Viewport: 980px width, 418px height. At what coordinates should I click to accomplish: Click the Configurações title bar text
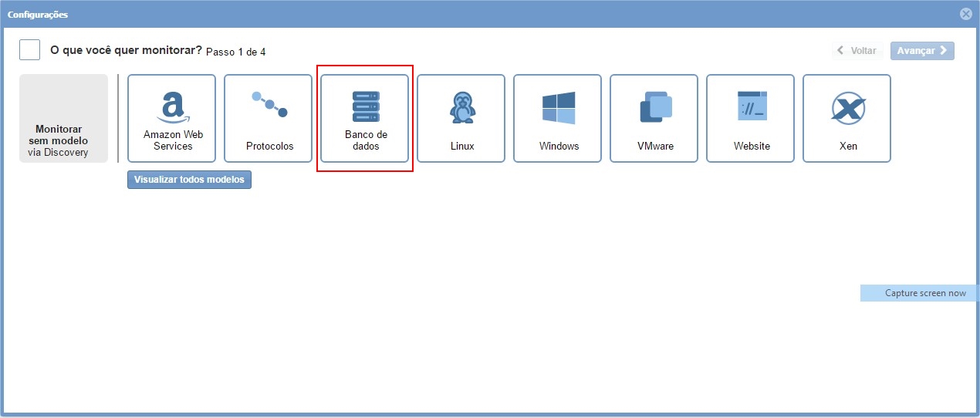coord(38,15)
